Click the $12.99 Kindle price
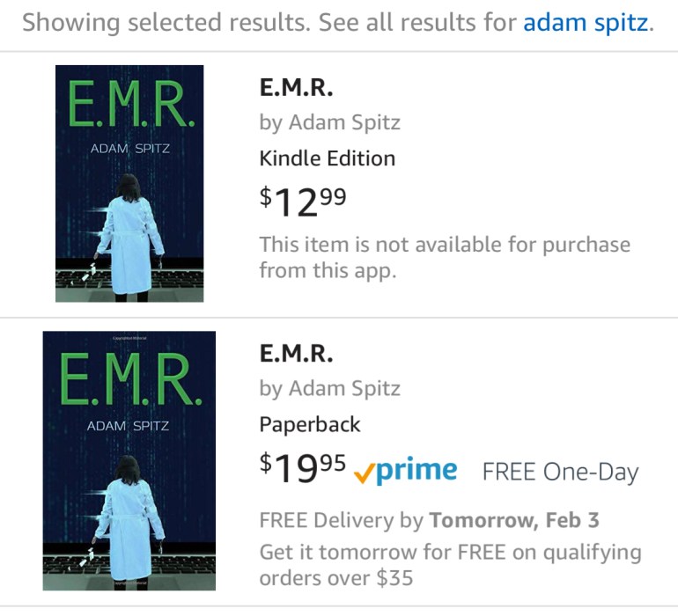The width and height of the screenshot is (678, 616). pos(302,201)
